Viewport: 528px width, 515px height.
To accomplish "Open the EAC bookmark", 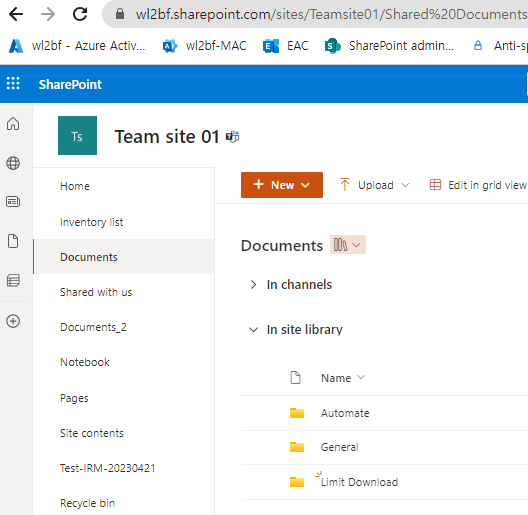I will coord(285,46).
